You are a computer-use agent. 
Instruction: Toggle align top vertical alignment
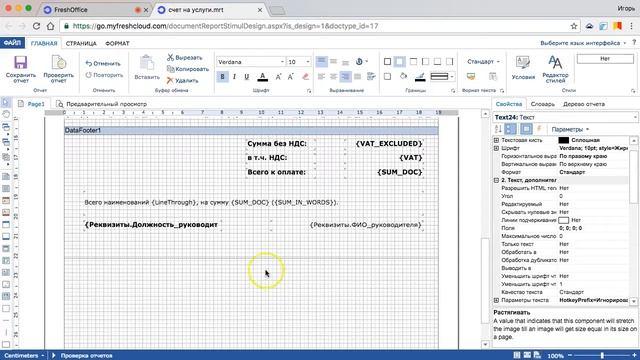coord(322,61)
